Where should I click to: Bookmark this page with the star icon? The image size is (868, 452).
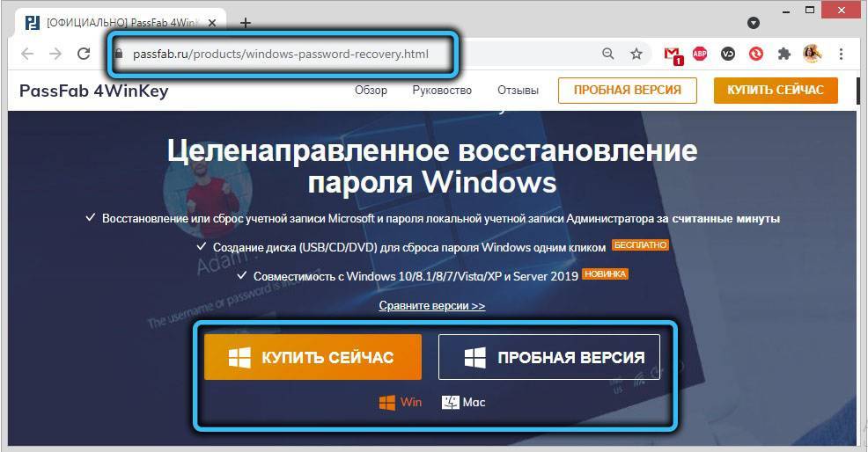point(636,54)
